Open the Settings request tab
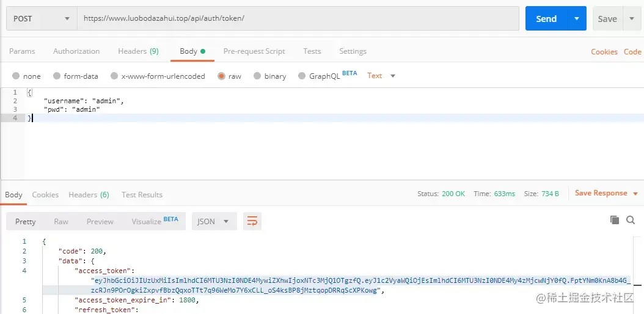Viewport: 644px width, 314px height. [x=353, y=51]
